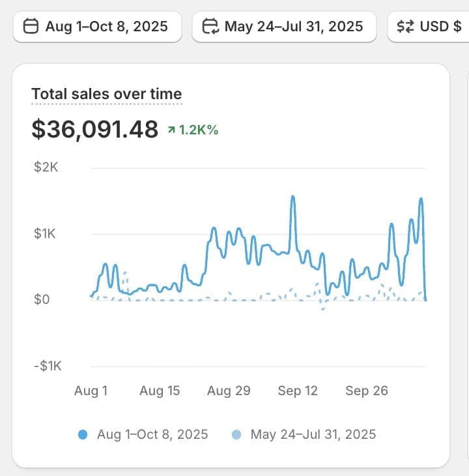Select the Sep 12 x-axis label
The width and height of the screenshot is (469, 476).
coord(298,391)
